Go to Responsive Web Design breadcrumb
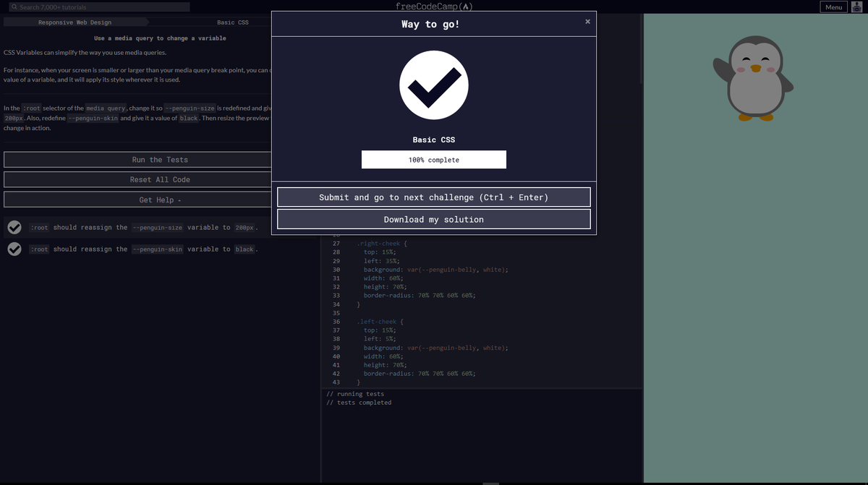Screen dimensions: 868x485 [75, 22]
